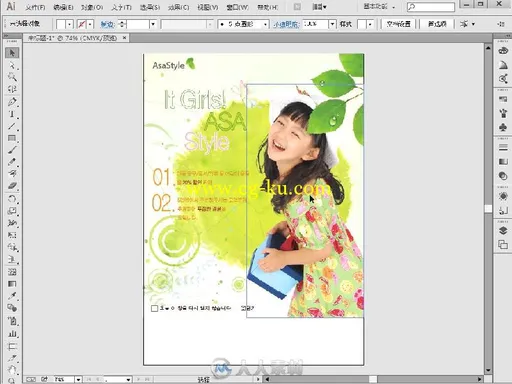Select the Blob Brush tool
This screenshot has width=512, height=384.
12,174
